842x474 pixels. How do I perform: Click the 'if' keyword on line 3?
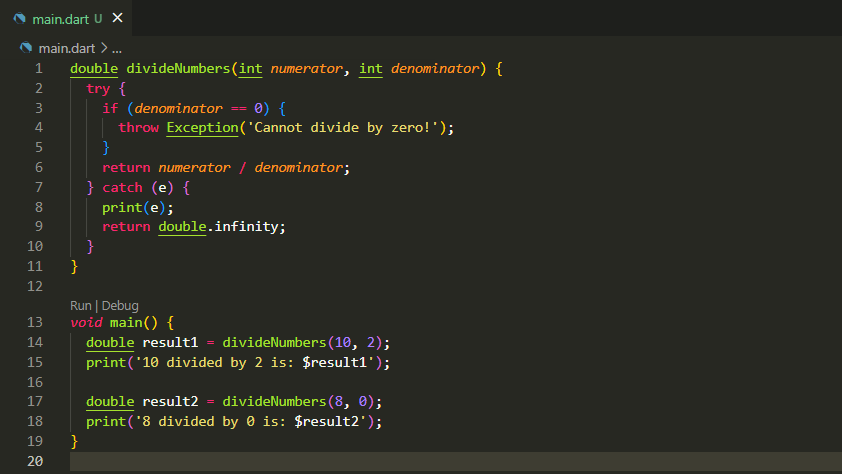(x=110, y=108)
